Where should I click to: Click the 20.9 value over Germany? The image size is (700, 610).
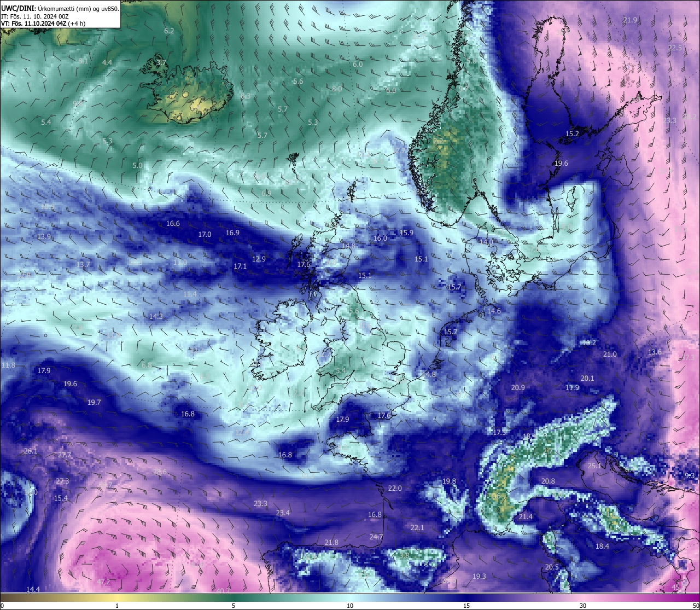coord(518,388)
